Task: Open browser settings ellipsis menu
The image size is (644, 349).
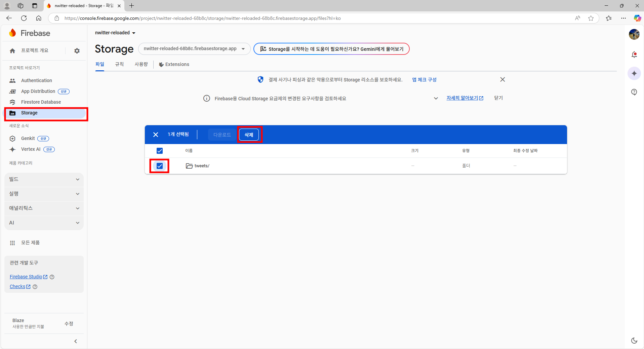Action: pyautogui.click(x=623, y=18)
